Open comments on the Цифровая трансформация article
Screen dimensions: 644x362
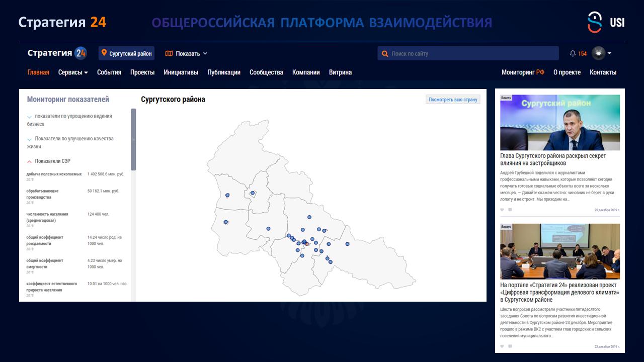[510, 346]
